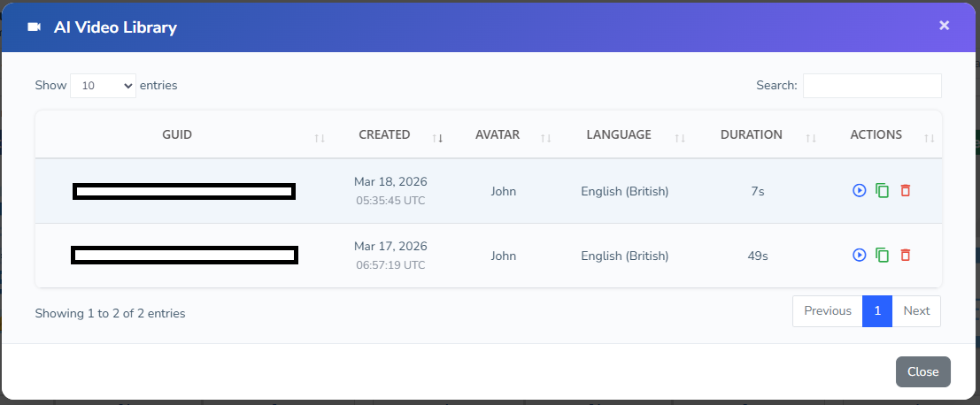Go to the Previous page
The image size is (980, 405).
coord(827,311)
